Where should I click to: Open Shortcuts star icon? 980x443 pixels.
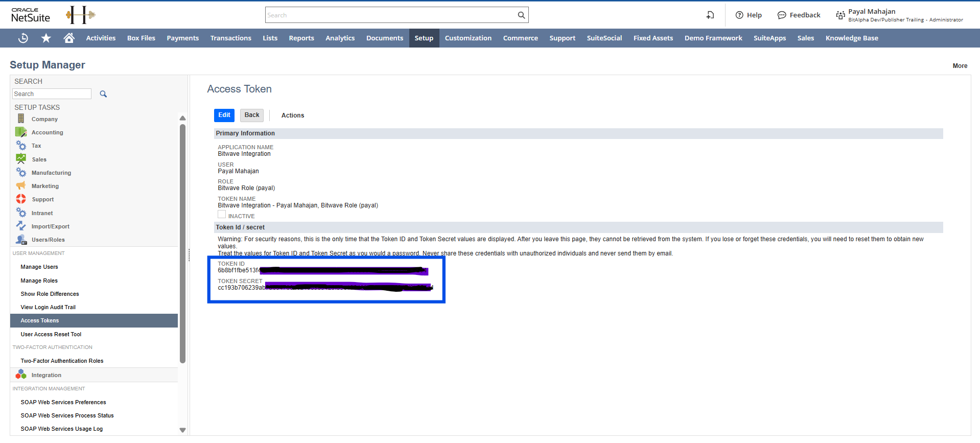[46, 38]
